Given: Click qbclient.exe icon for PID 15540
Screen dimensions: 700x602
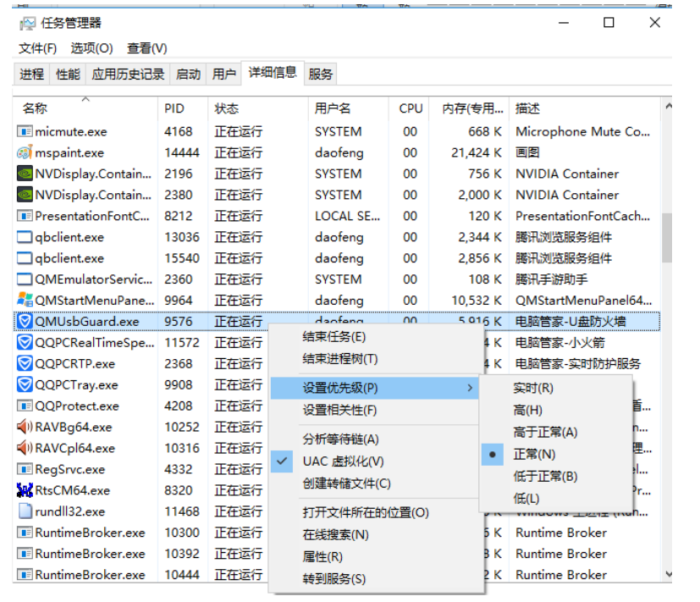Looking at the screenshot, I should 25,257.
